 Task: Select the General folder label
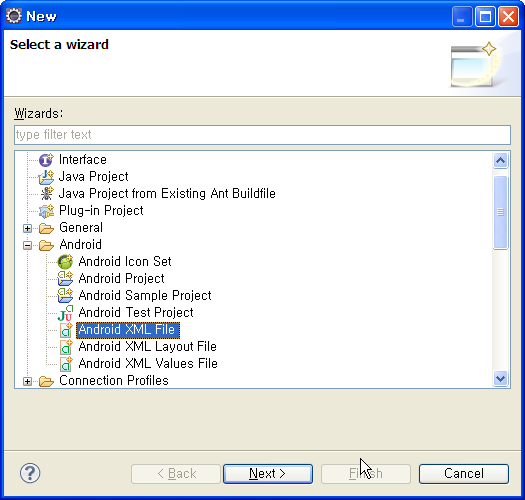point(81,228)
